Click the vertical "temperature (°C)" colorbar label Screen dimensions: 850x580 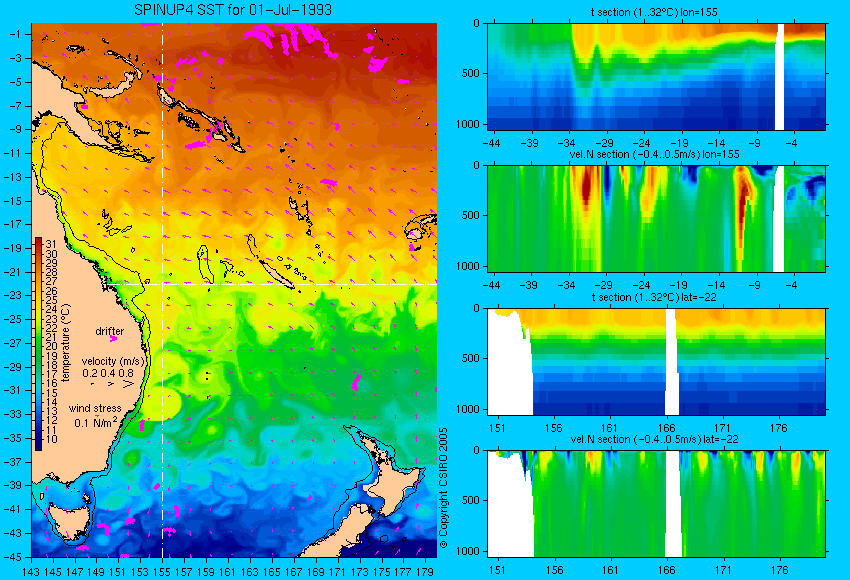(66, 344)
